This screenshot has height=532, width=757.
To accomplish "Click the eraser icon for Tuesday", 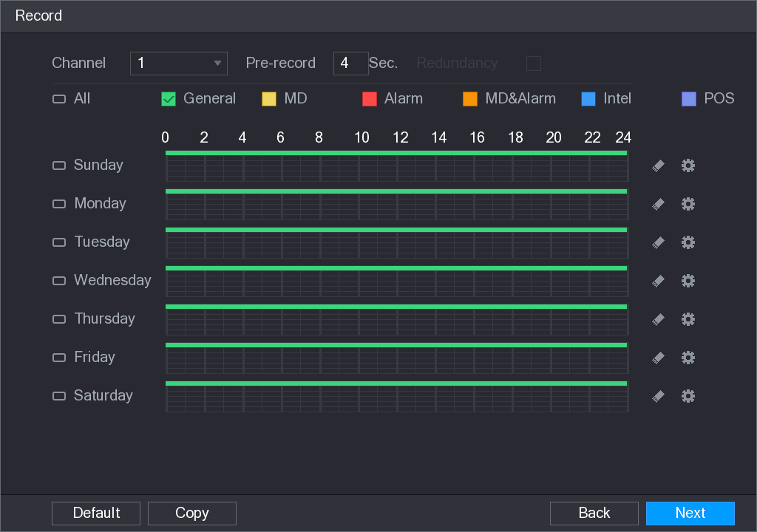I will (x=658, y=242).
